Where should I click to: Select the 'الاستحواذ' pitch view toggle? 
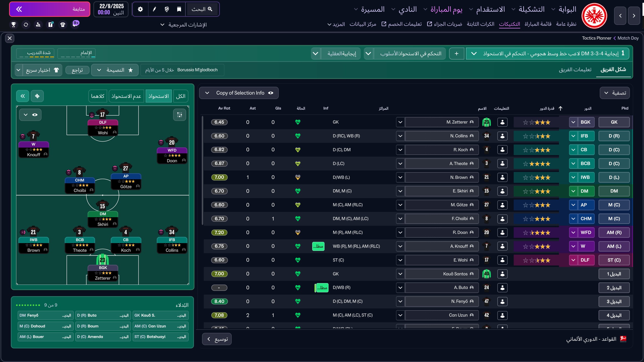click(158, 96)
